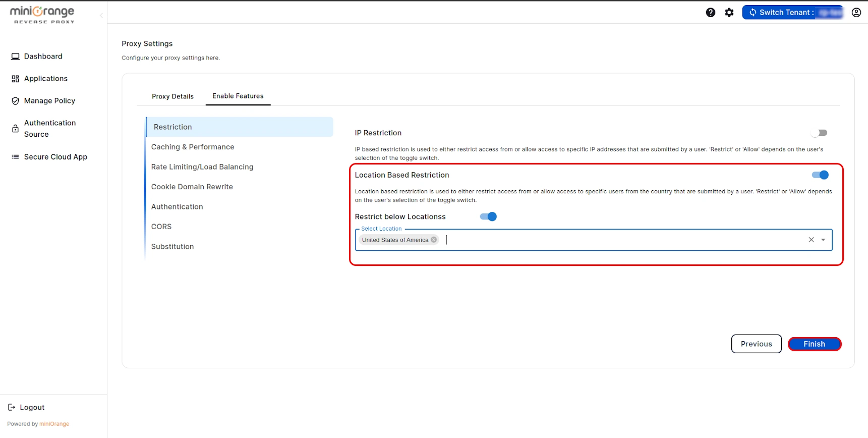Open the user profile icon

(856, 13)
